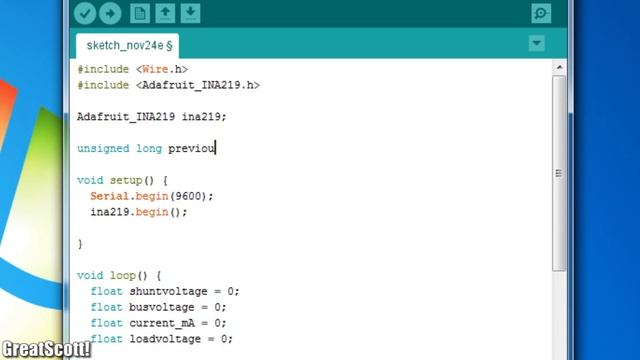Save the sketch with the down-arrow icon
This screenshot has height=360, width=640.
click(190, 13)
